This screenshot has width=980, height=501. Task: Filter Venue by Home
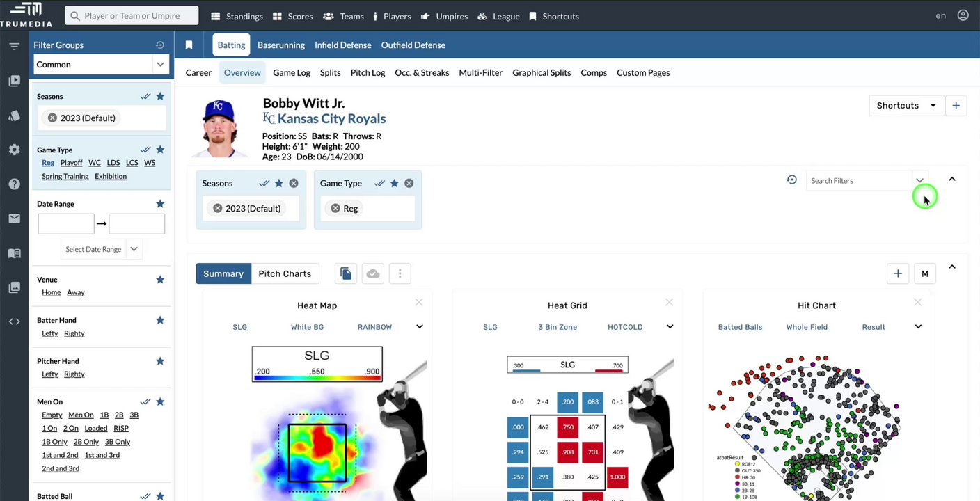tap(52, 292)
